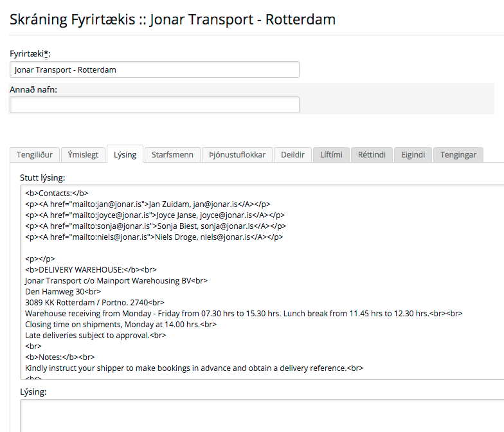504x432 pixels.
Task: Select the Líftími tab
Action: tap(331, 154)
